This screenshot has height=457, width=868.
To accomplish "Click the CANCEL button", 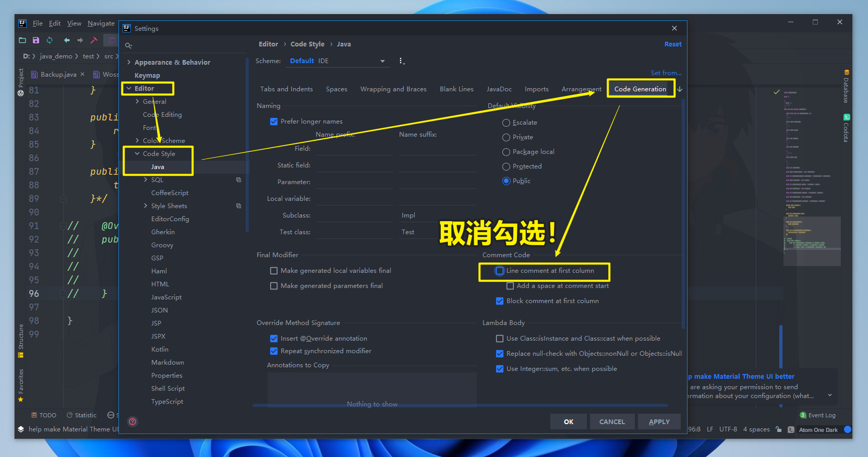I will pyautogui.click(x=612, y=422).
